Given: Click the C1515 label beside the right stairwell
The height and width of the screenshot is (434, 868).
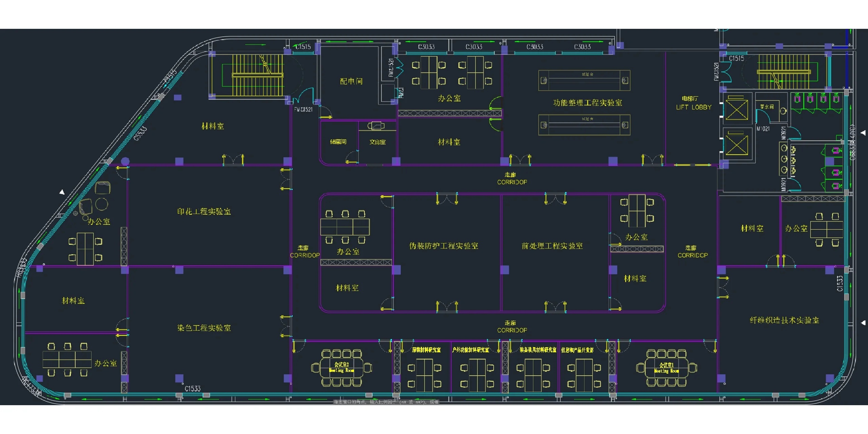Looking at the screenshot, I should coord(736,58).
